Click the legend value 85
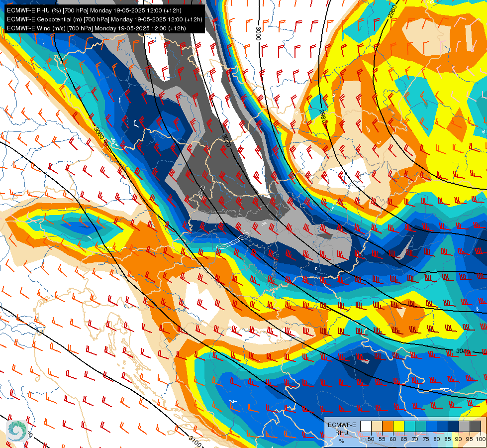Image resolution: width=487 pixels, height=448 pixels. coord(448,439)
